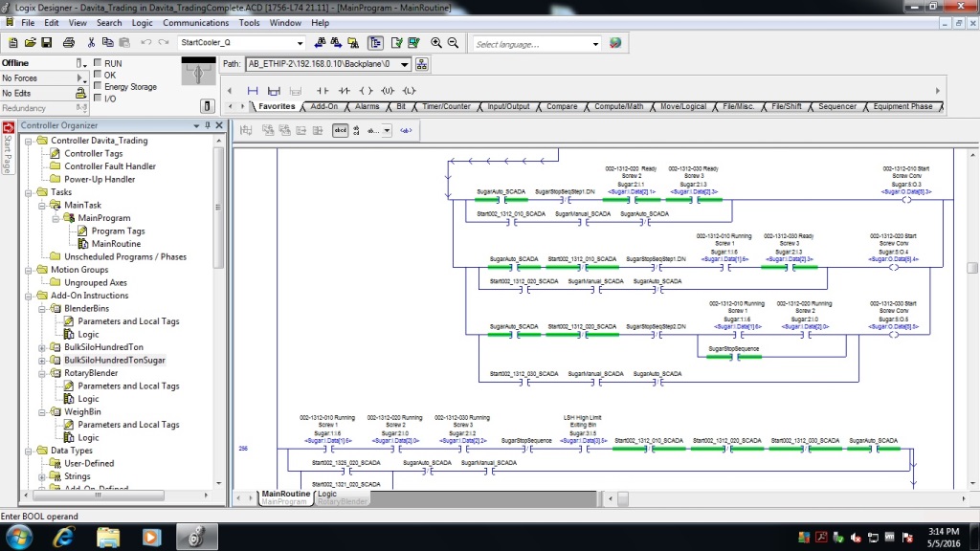The image size is (980, 551).
Task: Insert a Branch element
Action: pyautogui.click(x=274, y=91)
